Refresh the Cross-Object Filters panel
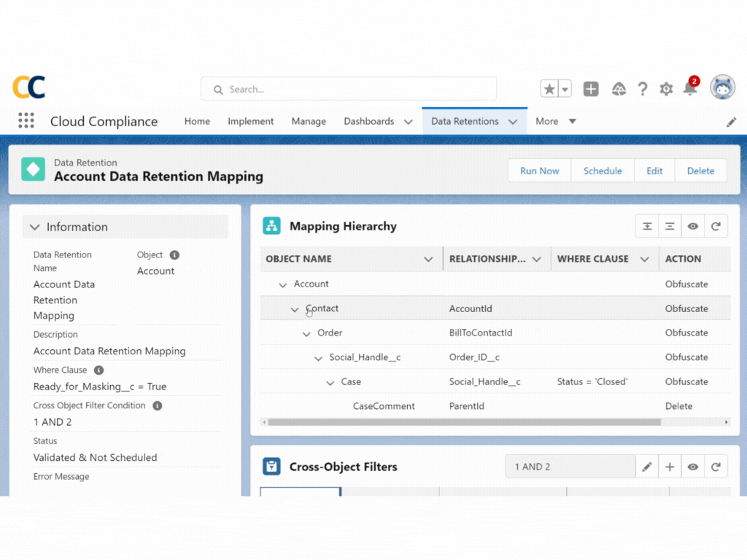 [x=716, y=466]
